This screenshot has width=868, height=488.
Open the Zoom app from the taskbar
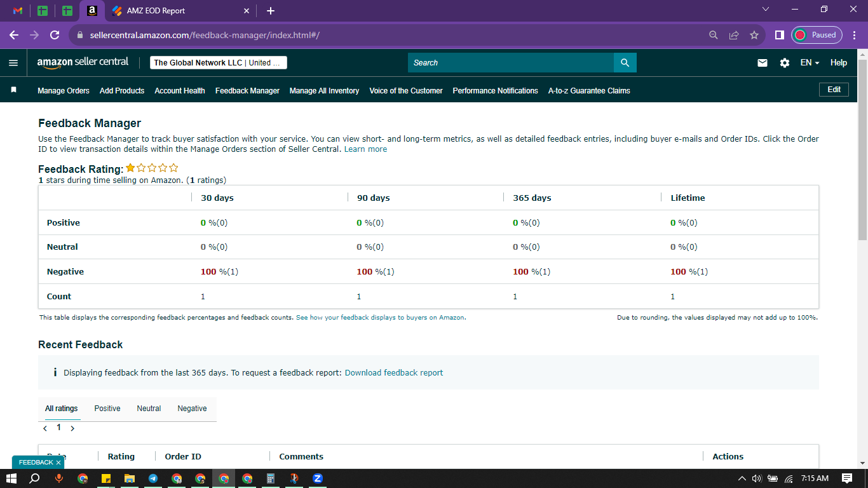click(318, 478)
